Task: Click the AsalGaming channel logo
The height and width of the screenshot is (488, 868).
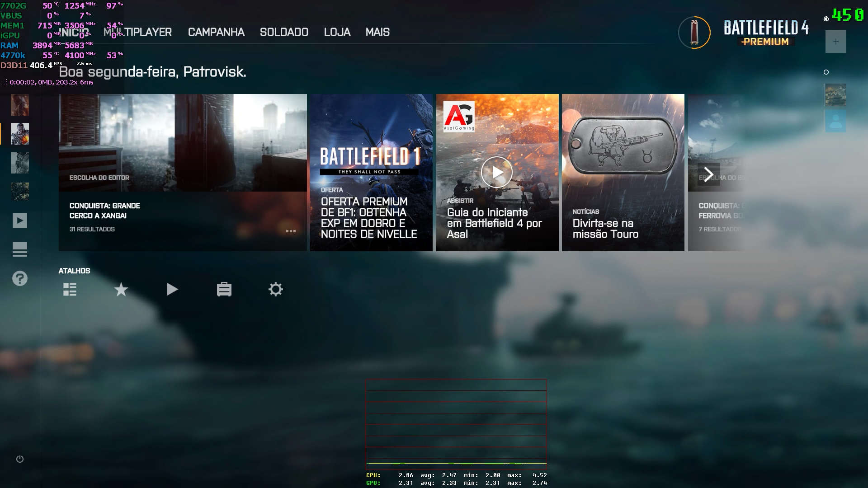Action: click(459, 117)
